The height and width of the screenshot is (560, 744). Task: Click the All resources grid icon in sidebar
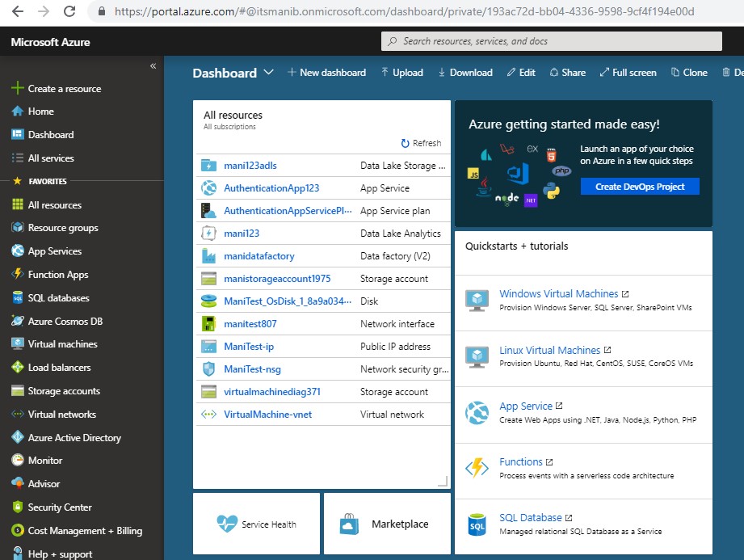18,204
